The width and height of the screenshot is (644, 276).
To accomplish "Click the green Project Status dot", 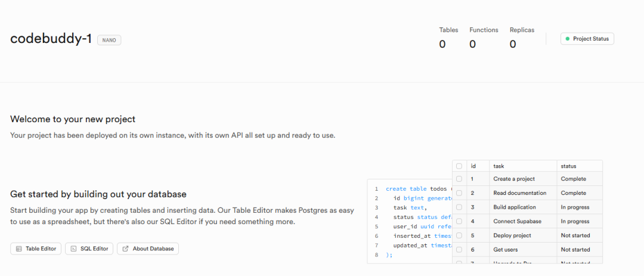I will tap(568, 39).
